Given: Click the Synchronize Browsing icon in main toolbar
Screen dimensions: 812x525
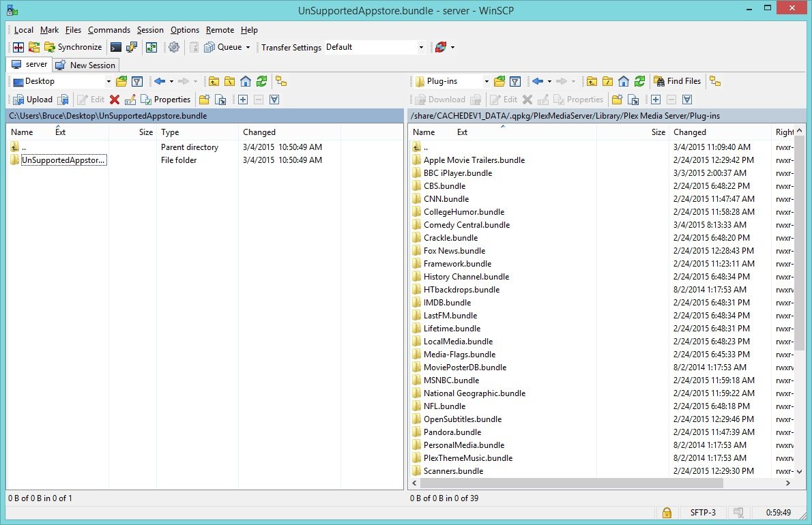Looking at the screenshot, I should coord(34,47).
